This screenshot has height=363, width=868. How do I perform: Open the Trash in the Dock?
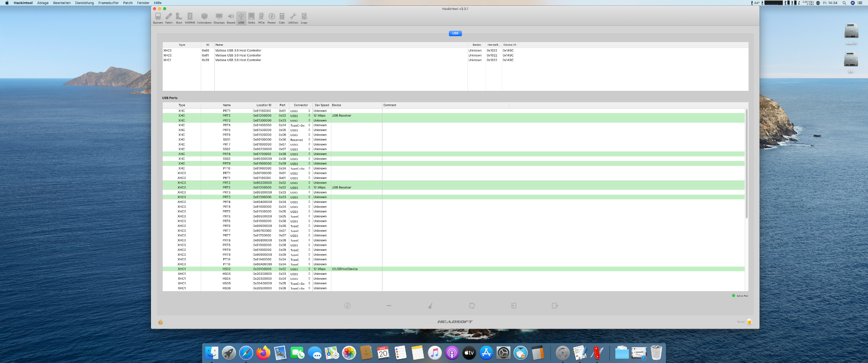click(x=656, y=353)
